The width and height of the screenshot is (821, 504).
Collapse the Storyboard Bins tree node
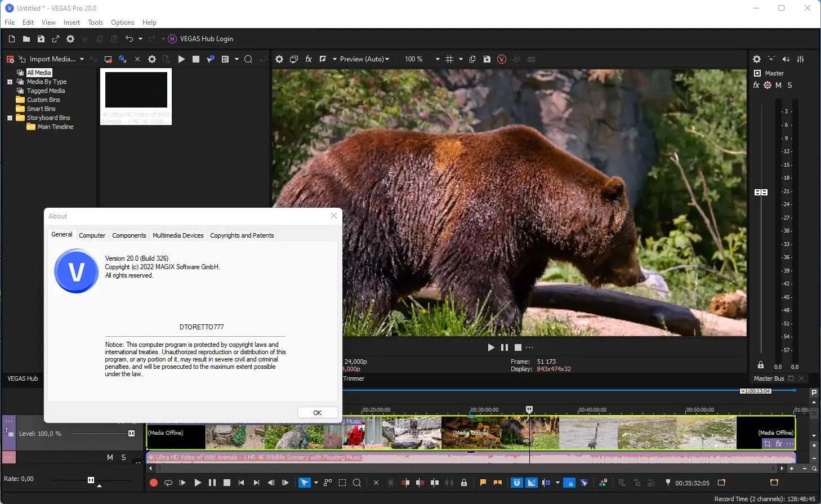click(x=10, y=118)
